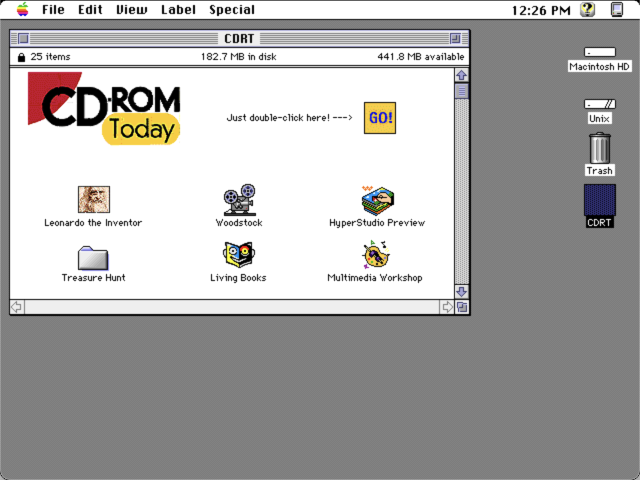Open the File menu
Viewport: 640px width, 480px height.
53,10
